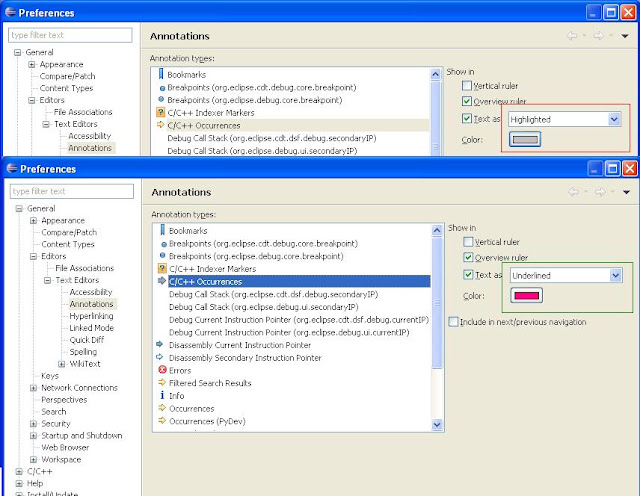Expand the WikiText tree node
This screenshot has width=640, height=496.
62,364
